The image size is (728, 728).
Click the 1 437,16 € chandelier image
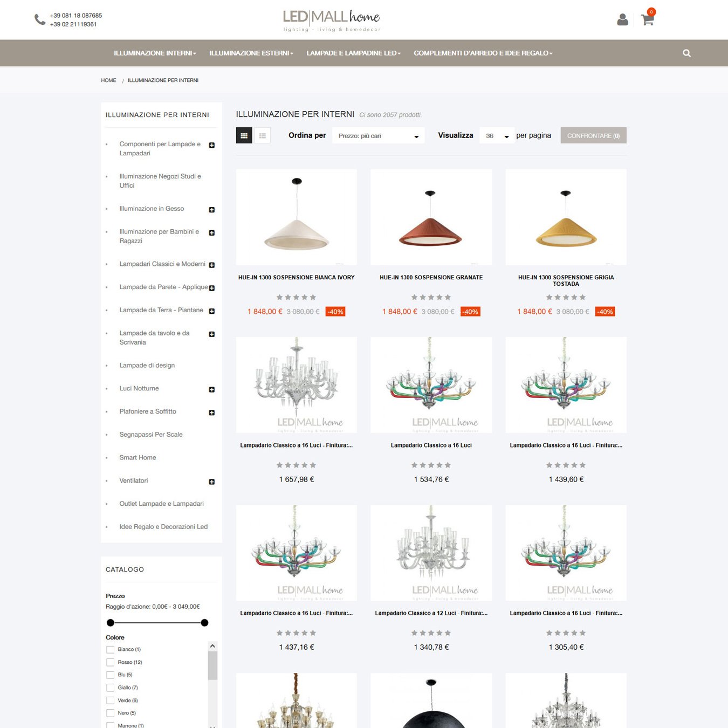tap(297, 553)
